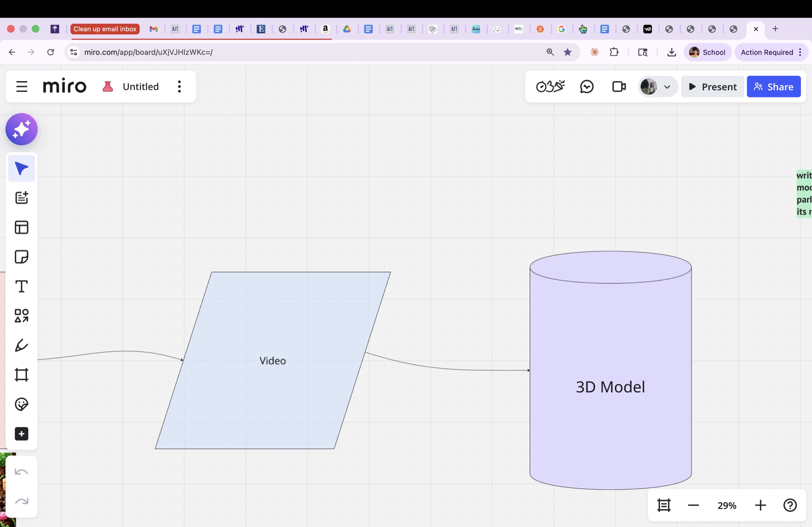The width and height of the screenshot is (812, 527).
Task: Switch to the Clean up email inbox tab
Action: pos(105,29)
